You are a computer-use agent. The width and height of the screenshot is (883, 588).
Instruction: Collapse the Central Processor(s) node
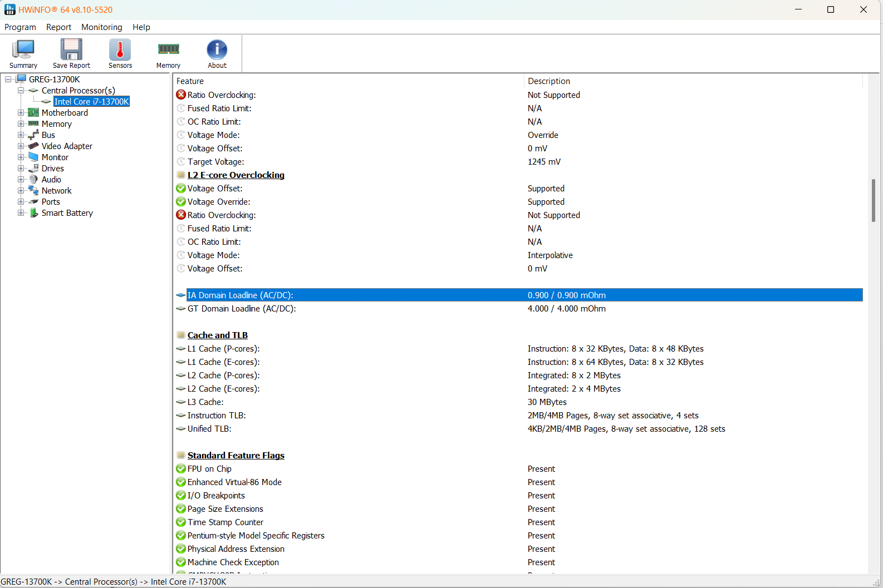[21, 90]
